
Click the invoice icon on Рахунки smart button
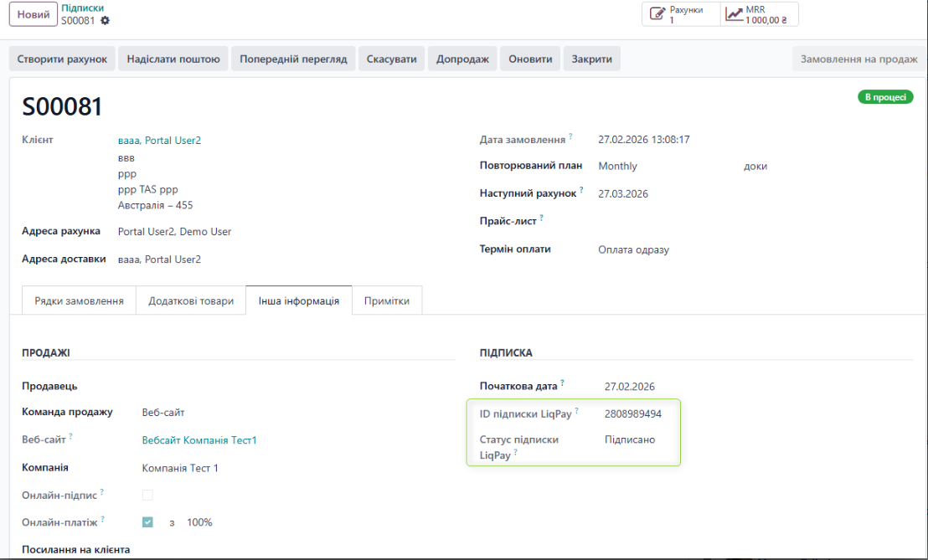[x=657, y=13]
